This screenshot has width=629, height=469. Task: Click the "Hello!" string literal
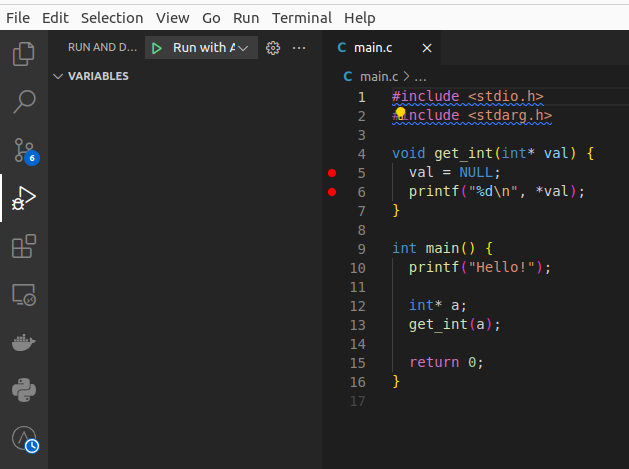501,267
